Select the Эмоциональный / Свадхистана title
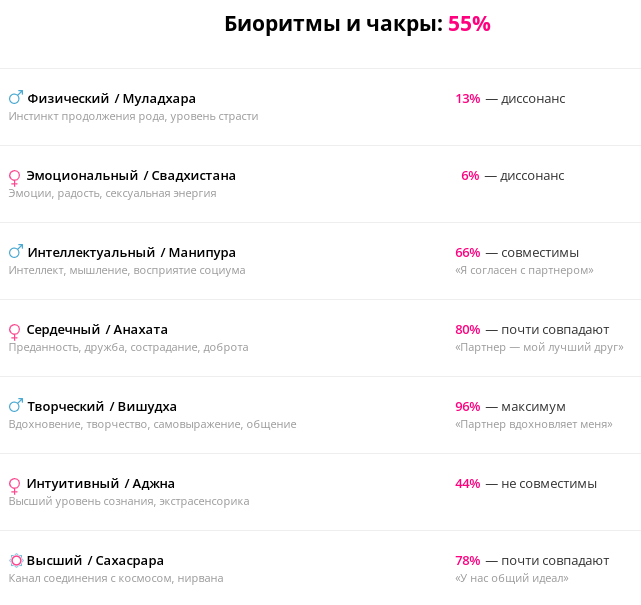Viewport: 641px width, 605px height. [131, 176]
